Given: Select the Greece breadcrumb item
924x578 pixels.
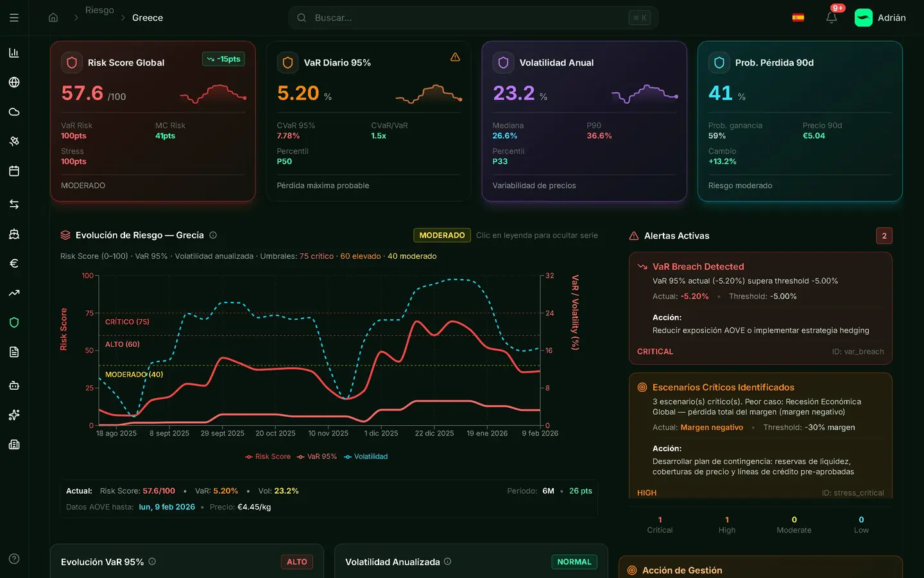Looking at the screenshot, I should [x=148, y=18].
